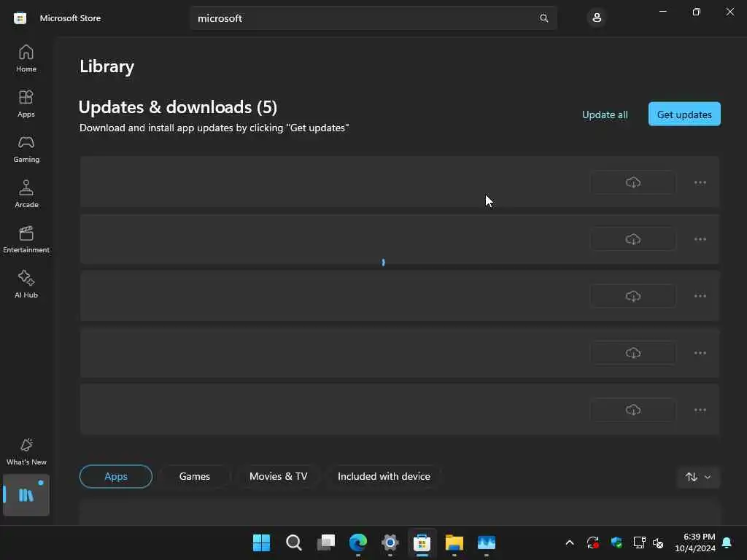Select the Included with device tab
This screenshot has height=560, width=747.
[x=384, y=476]
